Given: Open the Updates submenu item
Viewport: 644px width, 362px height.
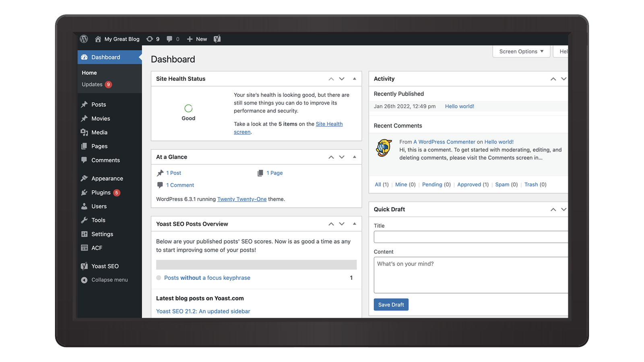Looking at the screenshot, I should 92,84.
